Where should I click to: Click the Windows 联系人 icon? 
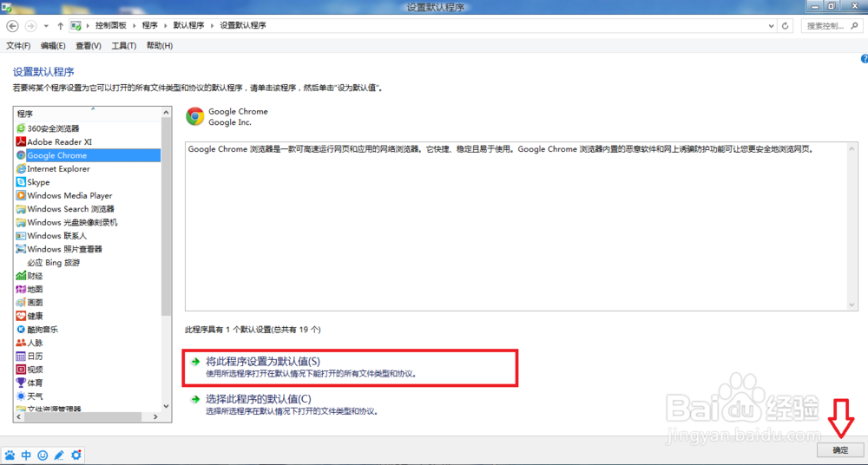tap(21, 236)
